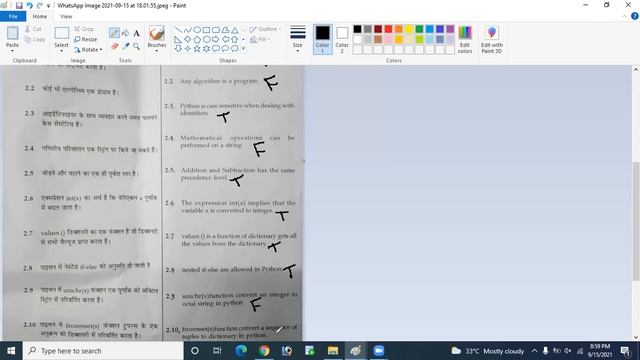Pick the orange color swatch
The image size is (640, 360).
[398, 29]
